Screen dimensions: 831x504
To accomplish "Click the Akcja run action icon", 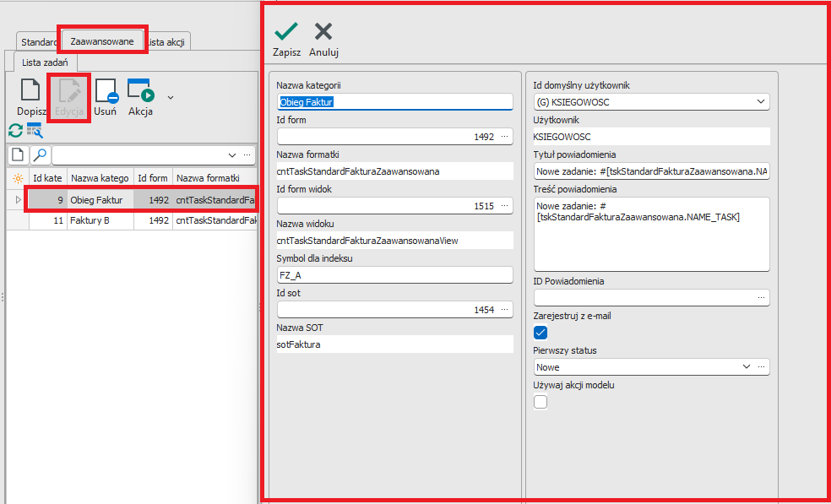I will 139,90.
